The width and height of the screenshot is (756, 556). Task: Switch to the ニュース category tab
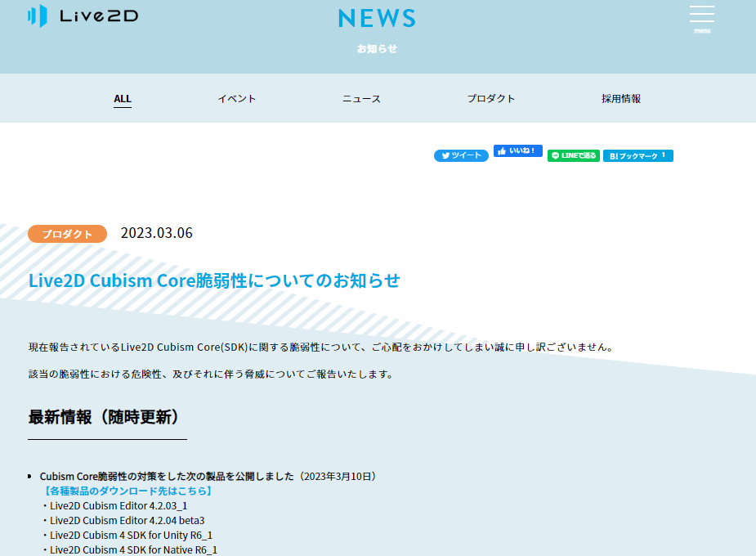[x=361, y=98]
